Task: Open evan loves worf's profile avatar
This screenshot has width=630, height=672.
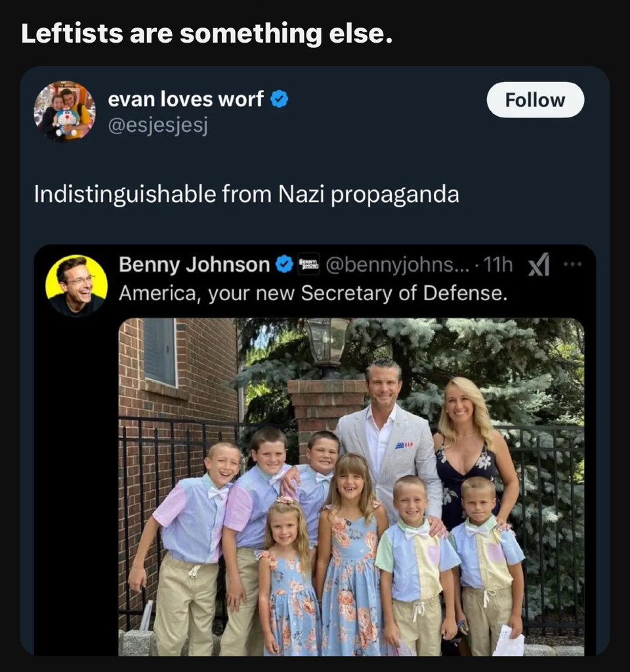Action: 64,111
